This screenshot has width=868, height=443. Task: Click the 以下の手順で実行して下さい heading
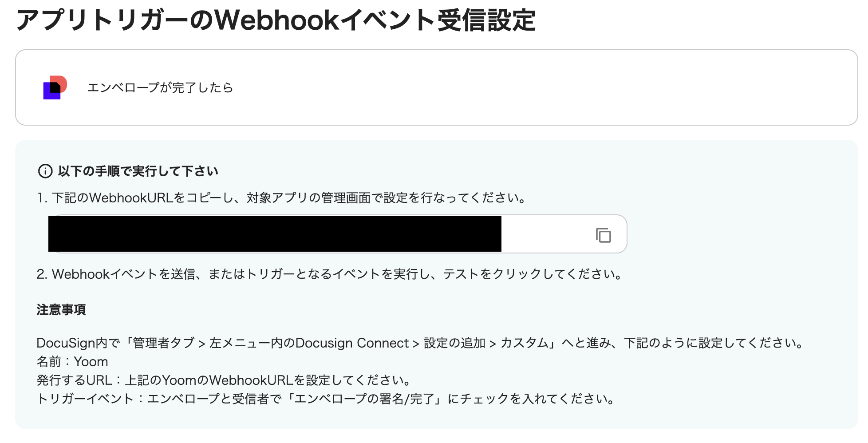(138, 171)
